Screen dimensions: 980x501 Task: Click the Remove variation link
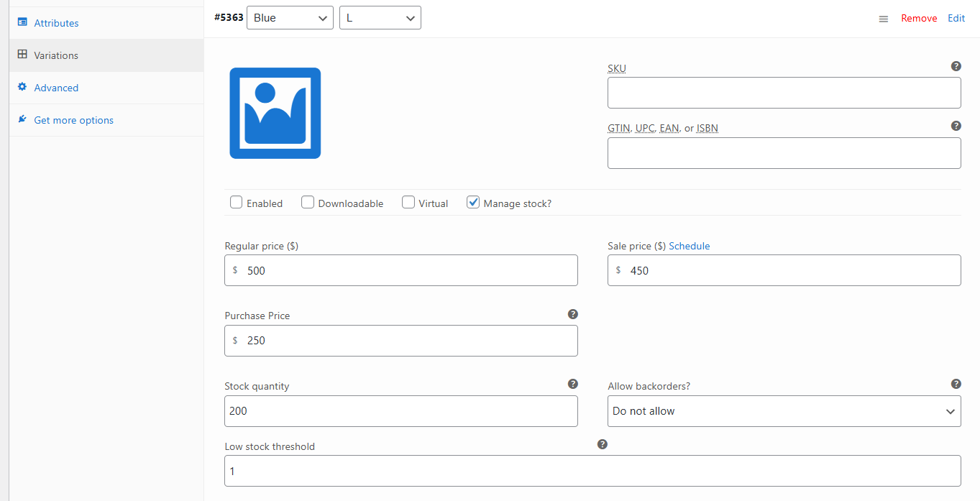tap(919, 18)
